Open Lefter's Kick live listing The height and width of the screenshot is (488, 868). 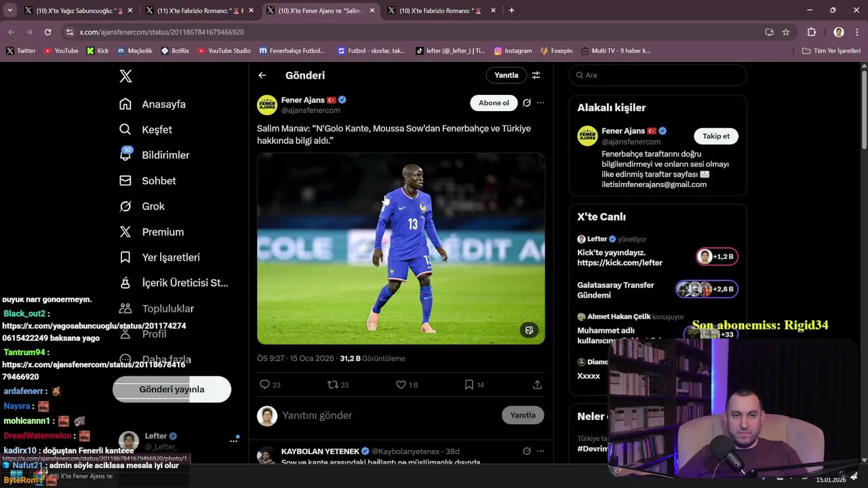tap(656, 251)
